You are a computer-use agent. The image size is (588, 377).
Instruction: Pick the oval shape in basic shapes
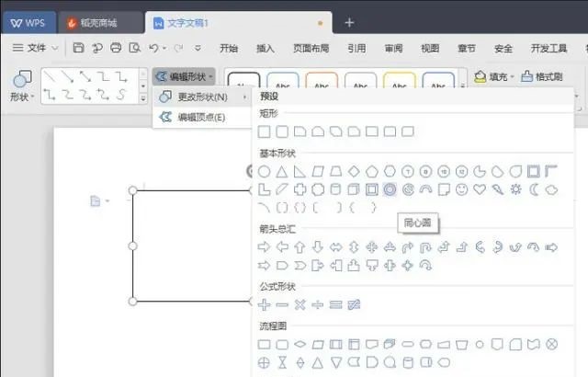(x=264, y=172)
